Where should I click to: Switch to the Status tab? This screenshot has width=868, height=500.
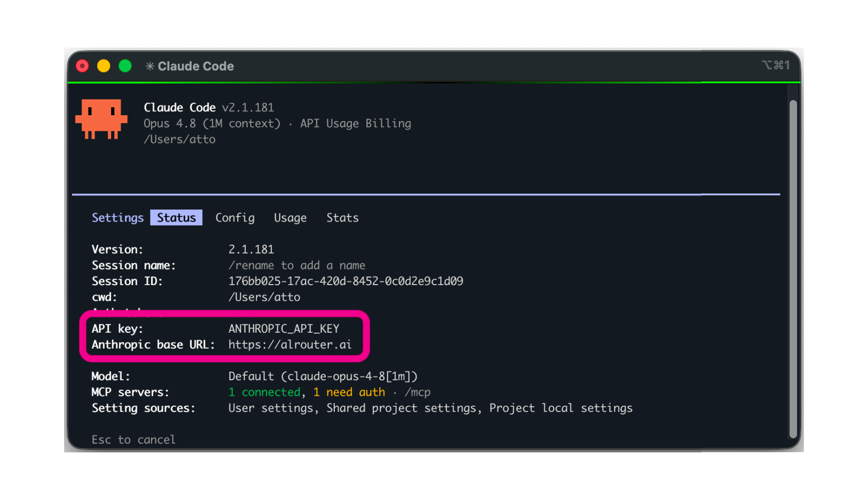176,217
